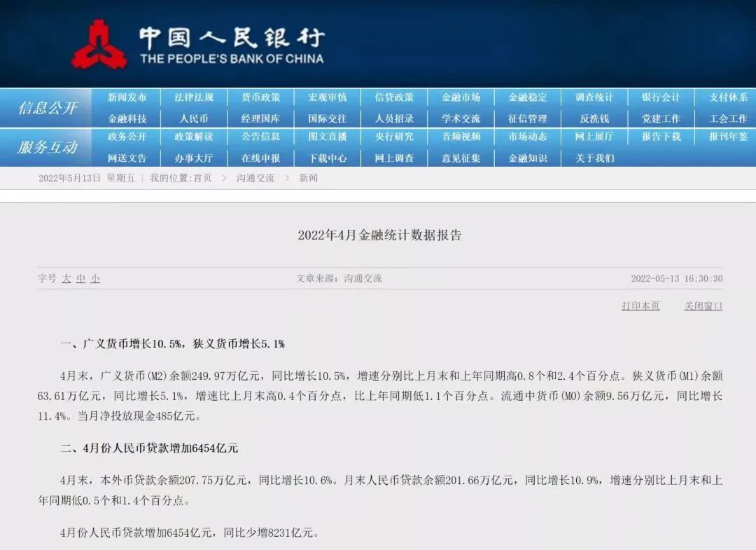Open the 新闻发布 menu item

127,97
